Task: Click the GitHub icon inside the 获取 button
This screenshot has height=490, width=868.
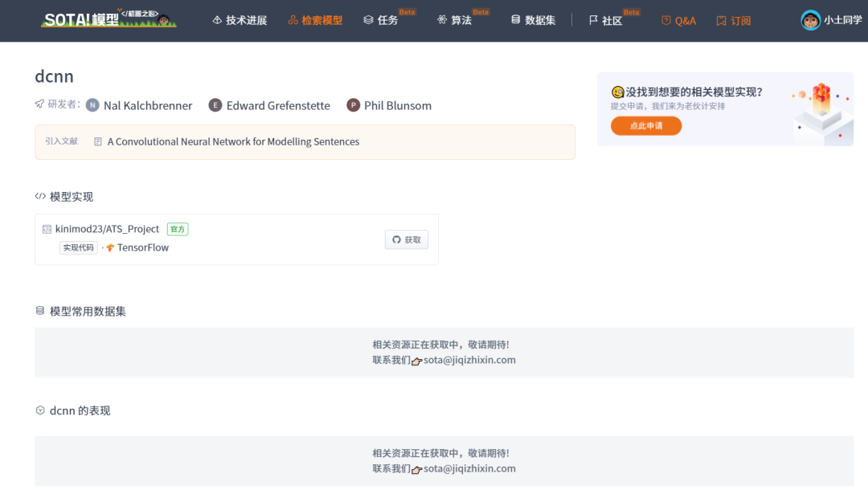Action: [395, 239]
